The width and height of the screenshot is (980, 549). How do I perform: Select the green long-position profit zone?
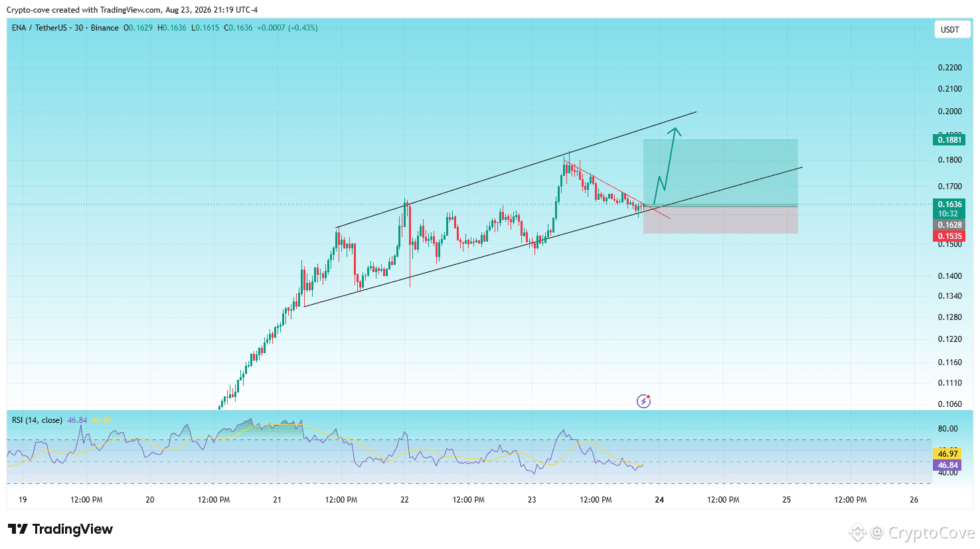pos(720,173)
